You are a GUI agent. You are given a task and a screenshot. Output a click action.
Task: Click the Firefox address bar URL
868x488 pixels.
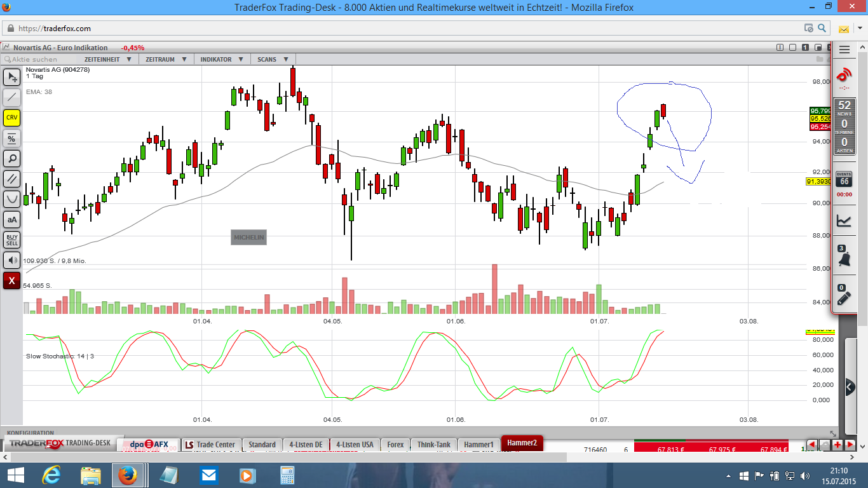tap(55, 28)
